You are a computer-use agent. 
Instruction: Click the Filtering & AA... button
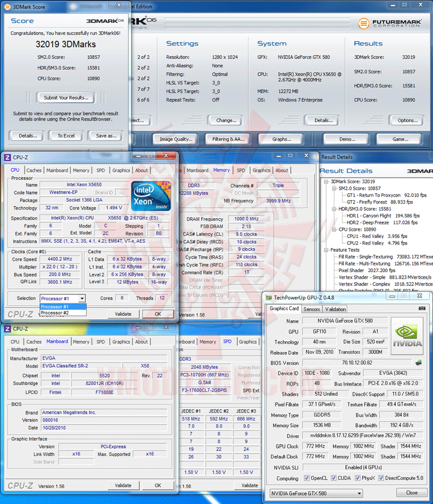228,139
